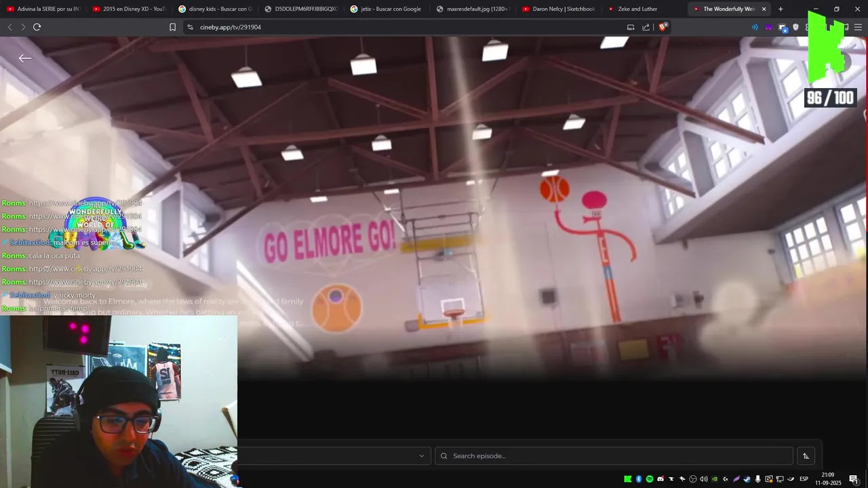Reload the page in the browser toolbar
Viewport: 868px width, 488px height.
tap(37, 27)
